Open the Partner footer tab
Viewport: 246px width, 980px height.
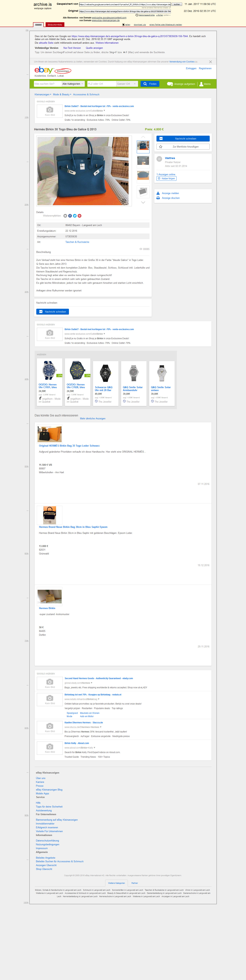click(135, 883)
